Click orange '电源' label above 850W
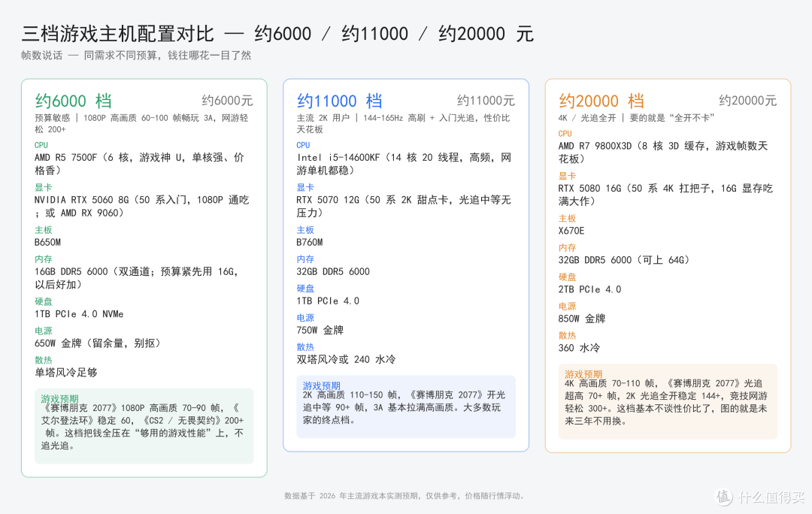This screenshot has width=812, height=514. (567, 306)
